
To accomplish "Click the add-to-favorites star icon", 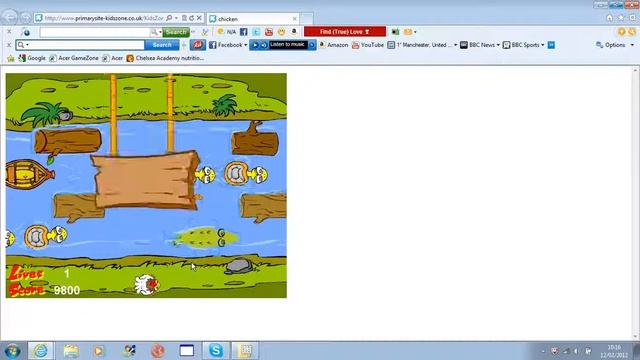I will [11, 58].
